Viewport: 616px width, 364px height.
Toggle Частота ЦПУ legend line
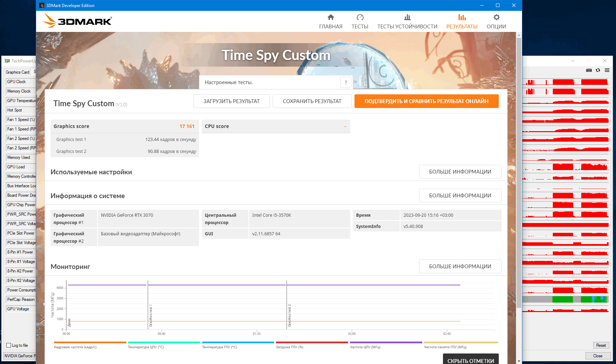coord(386,345)
